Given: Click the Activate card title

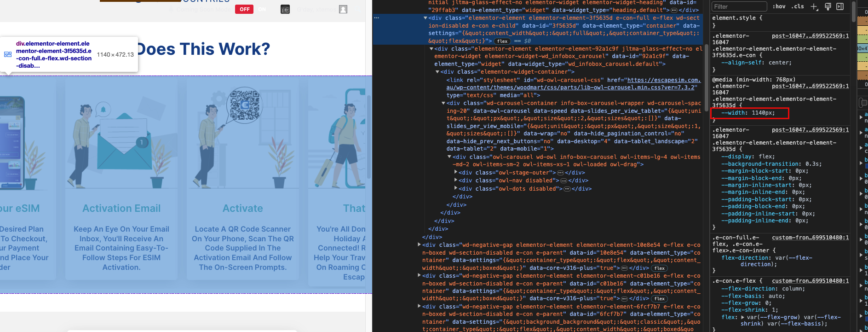Looking at the screenshot, I should [x=243, y=209].
